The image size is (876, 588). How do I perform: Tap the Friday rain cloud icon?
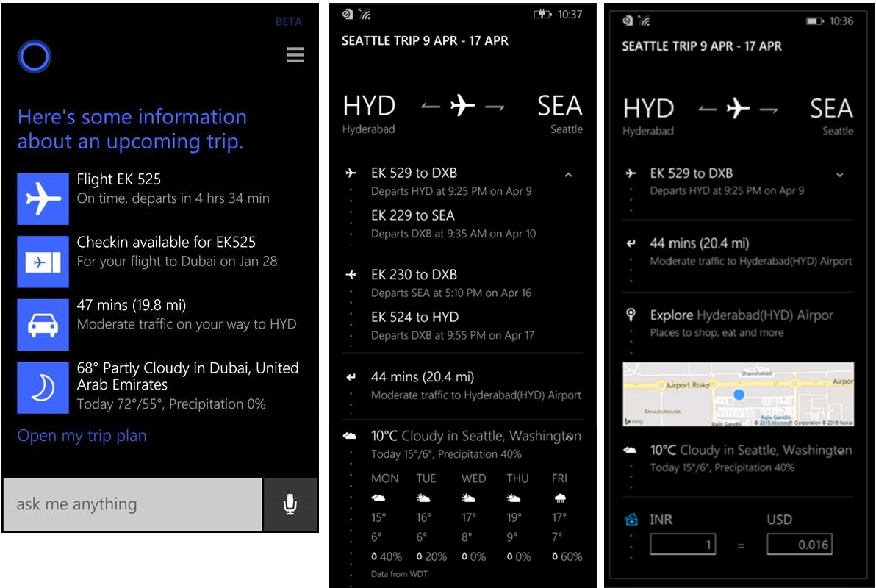pyautogui.click(x=560, y=498)
